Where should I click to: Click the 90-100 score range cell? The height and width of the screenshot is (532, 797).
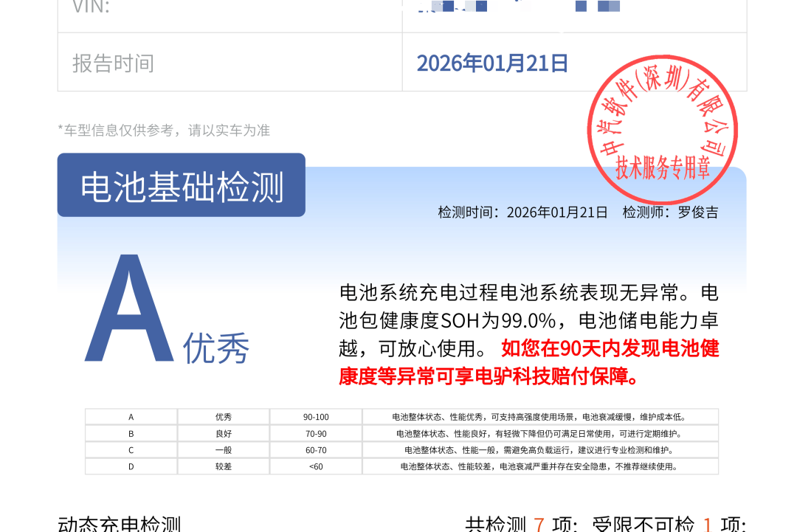[x=316, y=417]
